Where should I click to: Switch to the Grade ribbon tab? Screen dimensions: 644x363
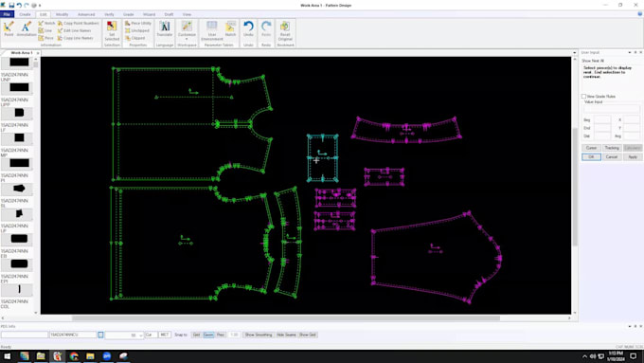coord(129,14)
